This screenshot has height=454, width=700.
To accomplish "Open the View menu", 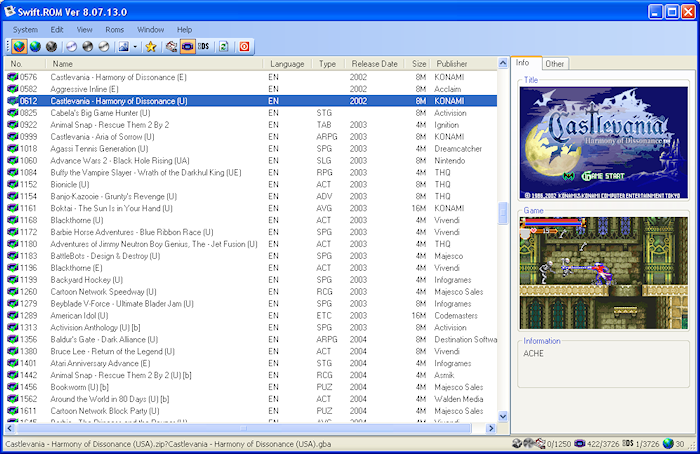I will coord(84,29).
